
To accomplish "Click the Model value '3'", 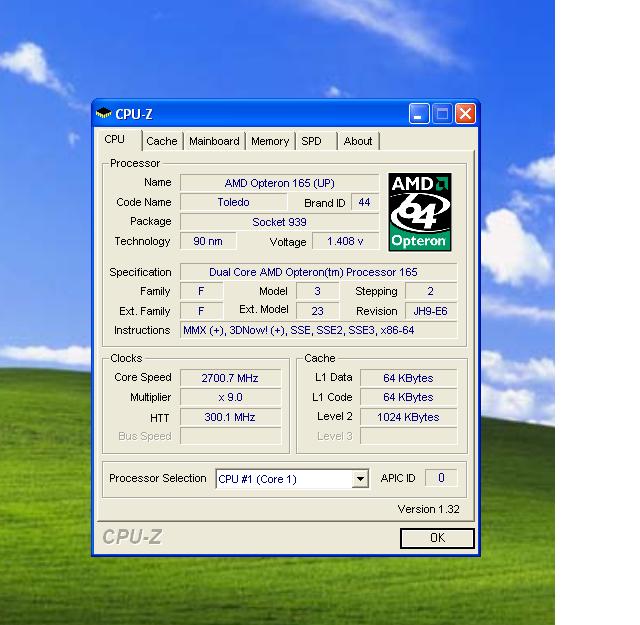I will (x=318, y=291).
